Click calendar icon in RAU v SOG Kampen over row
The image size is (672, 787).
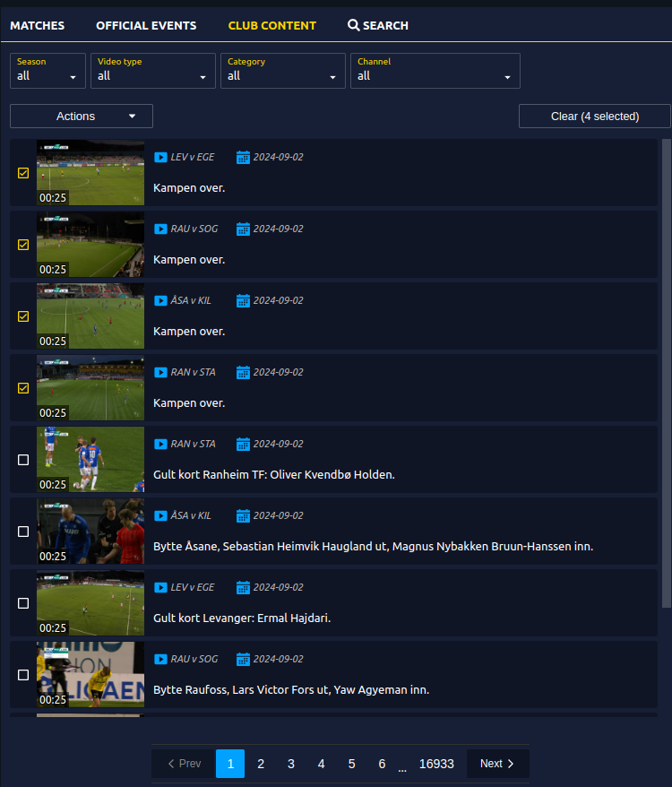243,229
